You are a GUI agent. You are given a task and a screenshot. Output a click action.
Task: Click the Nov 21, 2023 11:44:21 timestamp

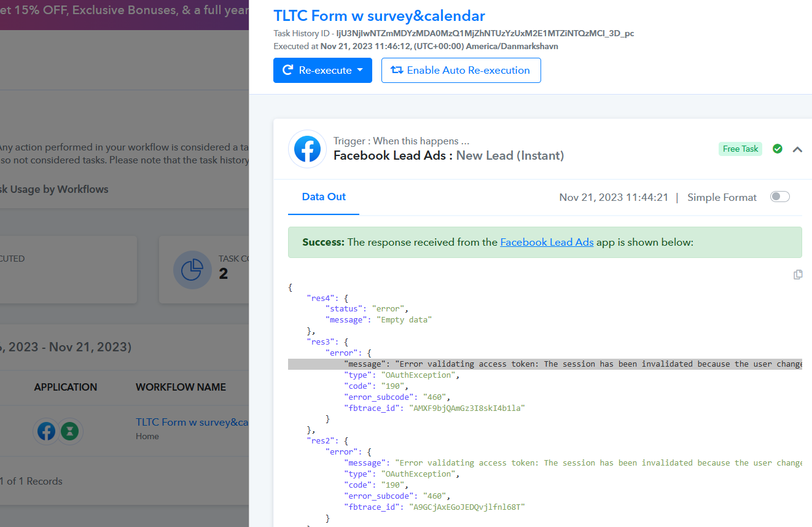point(614,197)
